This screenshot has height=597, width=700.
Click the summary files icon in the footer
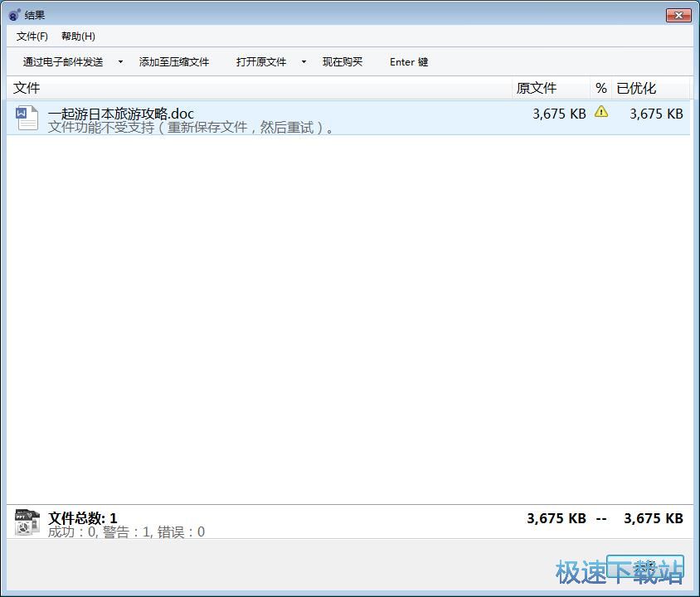pos(27,522)
